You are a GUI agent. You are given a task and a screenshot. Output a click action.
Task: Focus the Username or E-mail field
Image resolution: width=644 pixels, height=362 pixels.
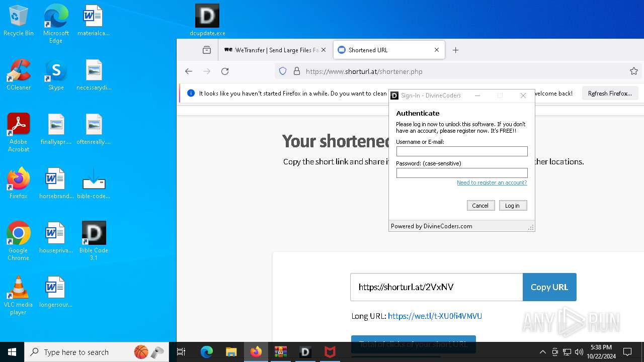(462, 151)
